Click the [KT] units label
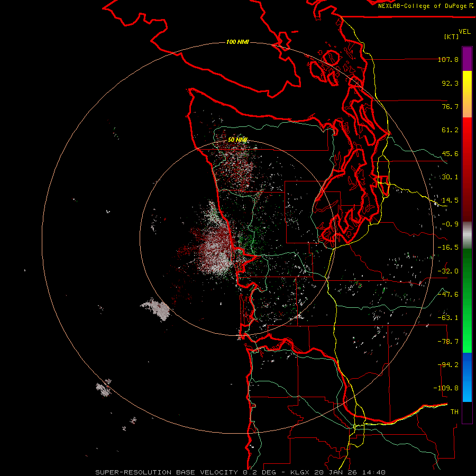The width and height of the screenshot is (476, 476). pyautogui.click(x=451, y=36)
